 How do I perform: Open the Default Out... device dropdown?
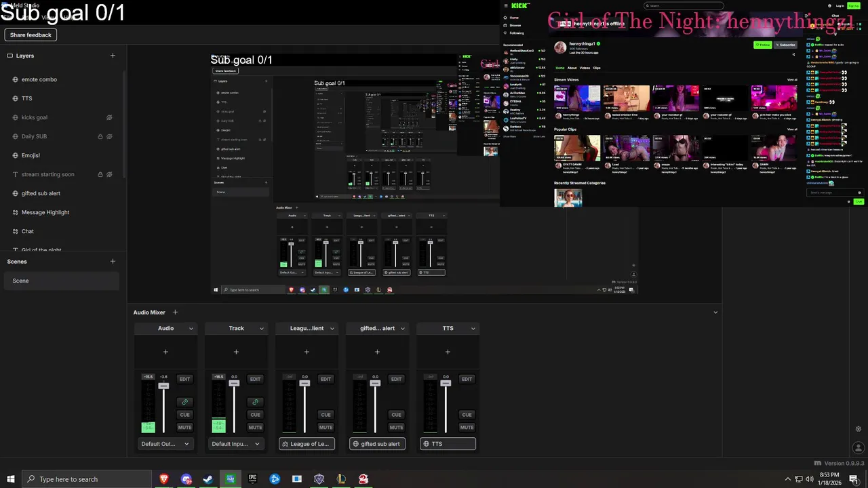click(x=165, y=444)
